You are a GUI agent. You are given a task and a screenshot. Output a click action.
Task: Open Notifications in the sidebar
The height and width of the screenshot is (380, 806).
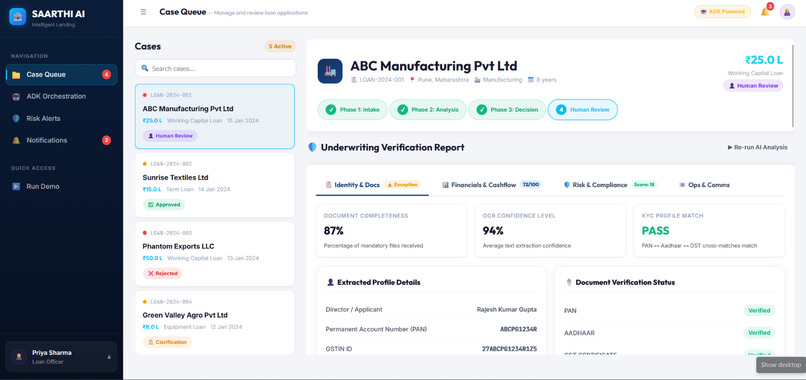61,140
